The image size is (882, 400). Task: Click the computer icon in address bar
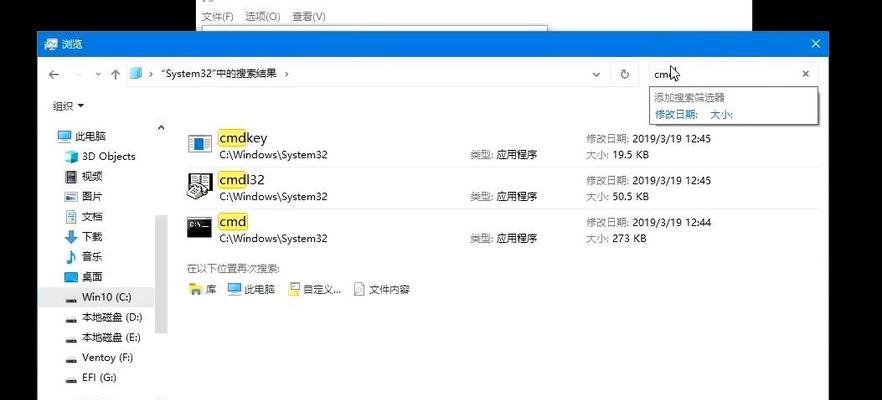tap(136, 74)
